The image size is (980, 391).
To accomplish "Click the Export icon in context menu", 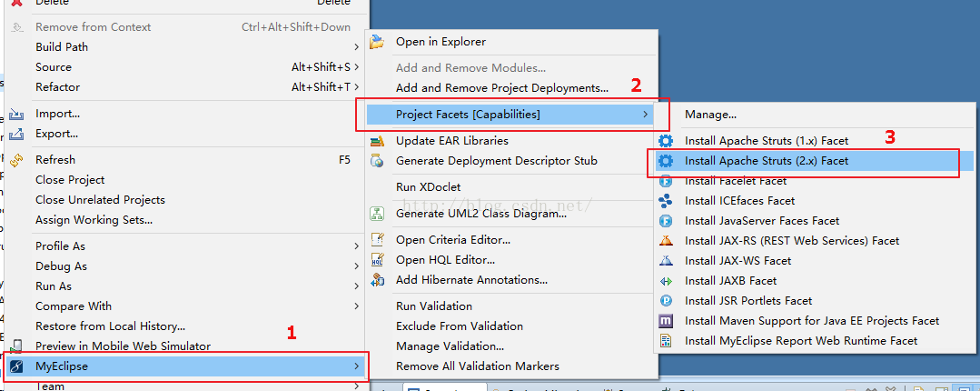I will coord(17,134).
